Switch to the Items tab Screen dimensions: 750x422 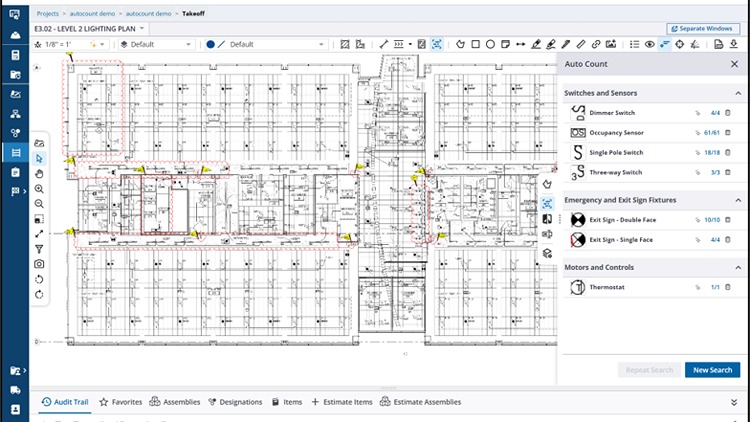pos(287,402)
